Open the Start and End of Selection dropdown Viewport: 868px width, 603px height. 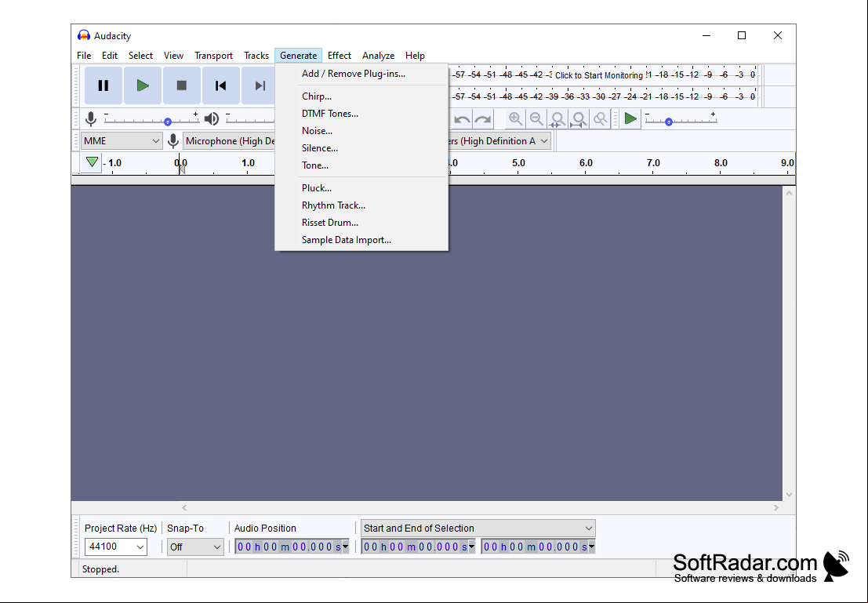[x=478, y=529]
